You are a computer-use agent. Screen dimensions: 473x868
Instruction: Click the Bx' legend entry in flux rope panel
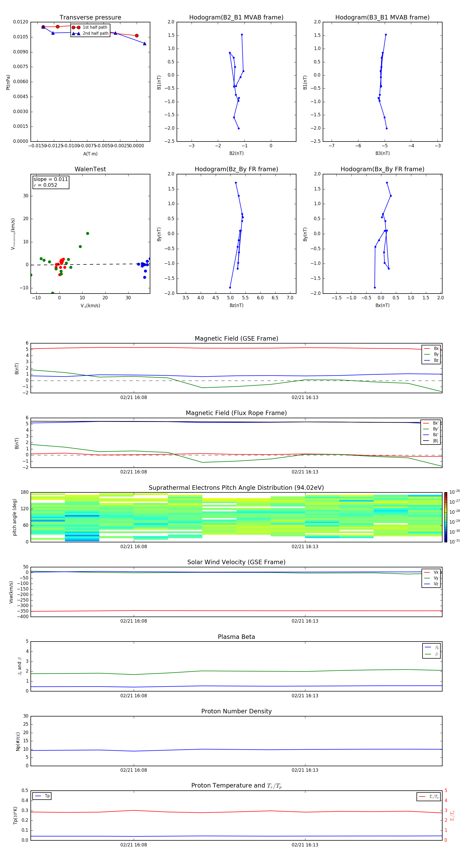431,423
